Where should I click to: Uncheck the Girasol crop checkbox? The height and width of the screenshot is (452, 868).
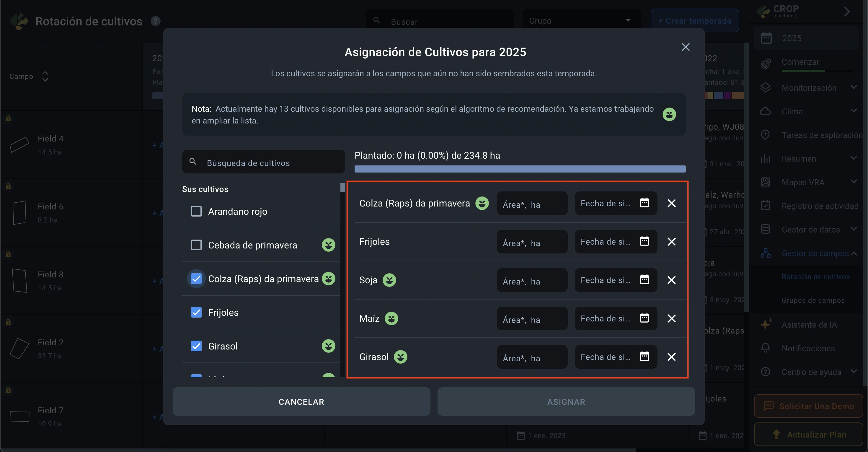tap(196, 346)
